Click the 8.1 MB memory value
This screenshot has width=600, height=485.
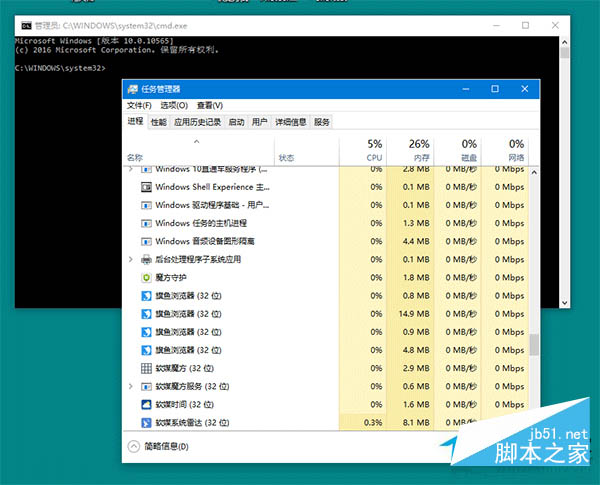click(x=416, y=423)
